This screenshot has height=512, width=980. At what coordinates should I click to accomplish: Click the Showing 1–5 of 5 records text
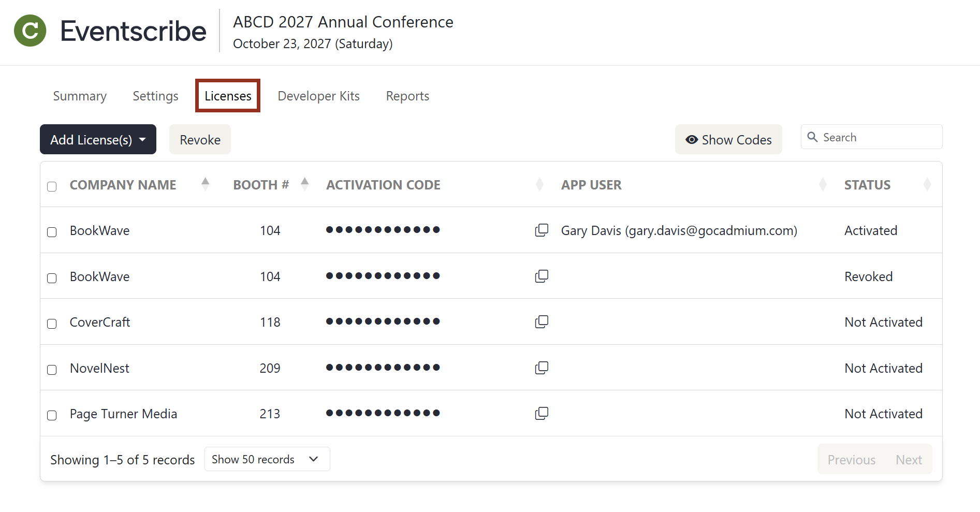click(x=123, y=460)
